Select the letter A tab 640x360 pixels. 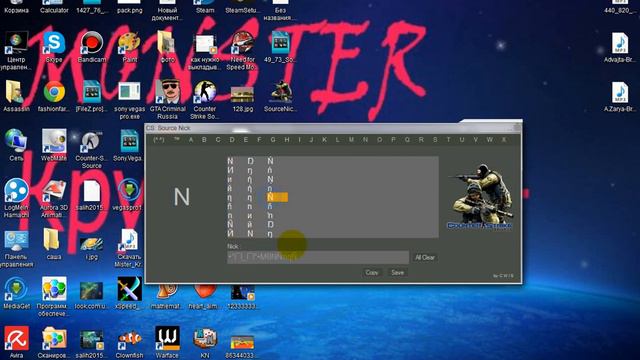click(x=191, y=140)
